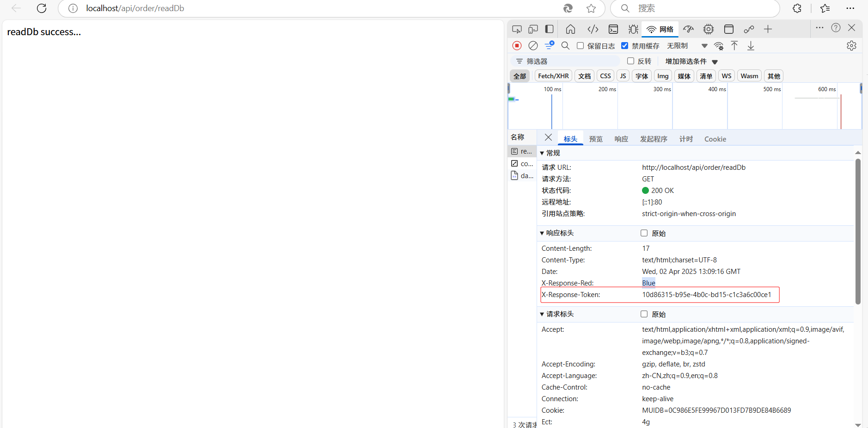Viewport: 868px width, 428px height.
Task: Stop recording network log
Action: click(x=517, y=45)
